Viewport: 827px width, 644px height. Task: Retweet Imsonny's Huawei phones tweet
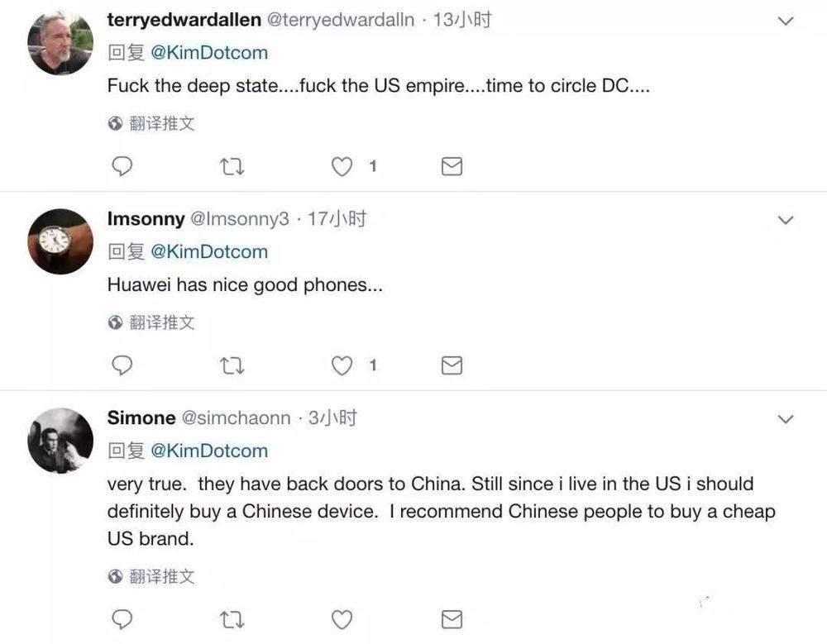pyautogui.click(x=232, y=365)
